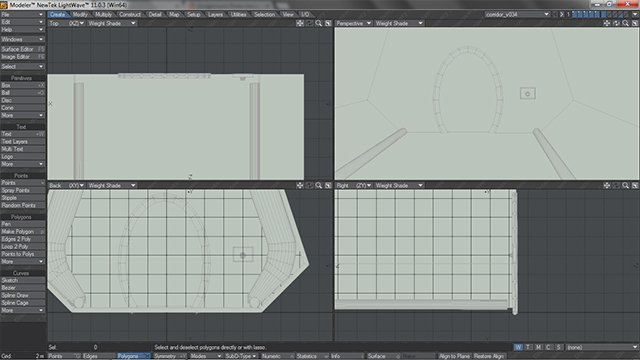This screenshot has height=360, width=640.
Task: Maximize the Top viewport with its corner icon
Action: [x=328, y=23]
